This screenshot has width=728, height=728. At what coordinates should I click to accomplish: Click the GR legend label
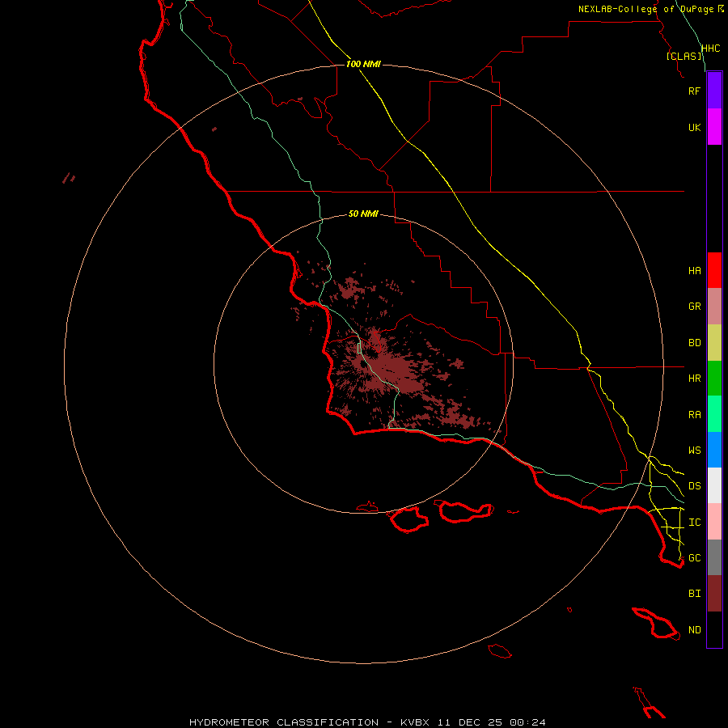[x=694, y=307]
